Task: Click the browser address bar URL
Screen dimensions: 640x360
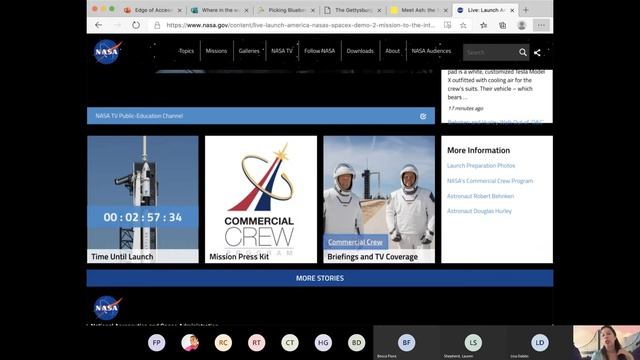Action: coord(301,25)
